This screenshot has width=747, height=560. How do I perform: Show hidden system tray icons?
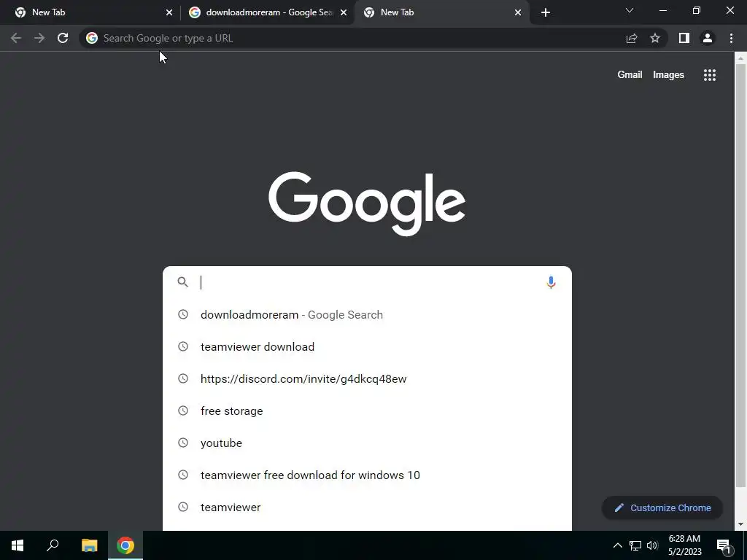(x=617, y=545)
